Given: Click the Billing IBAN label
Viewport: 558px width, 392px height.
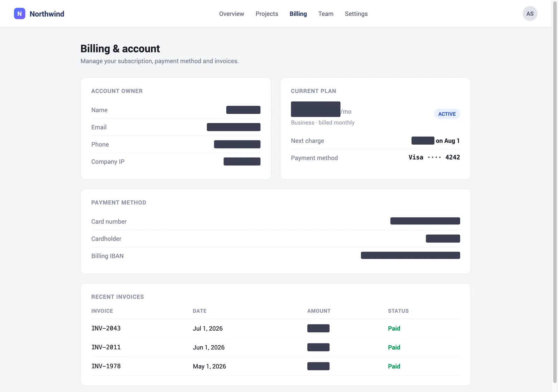Looking at the screenshot, I should click(107, 256).
